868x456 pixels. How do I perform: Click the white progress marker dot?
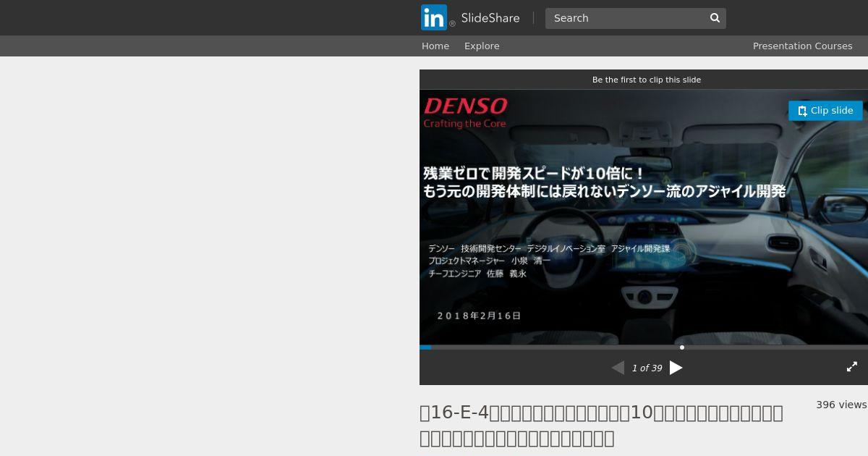(x=682, y=347)
